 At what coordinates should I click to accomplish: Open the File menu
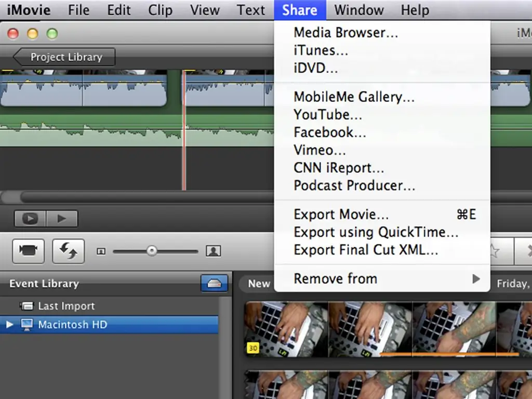pos(79,10)
